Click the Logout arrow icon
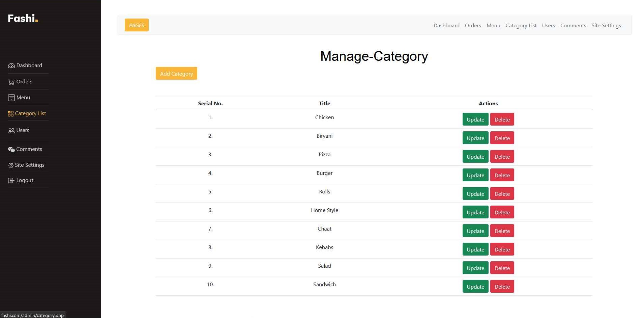The height and width of the screenshot is (318, 644). [x=11, y=181]
